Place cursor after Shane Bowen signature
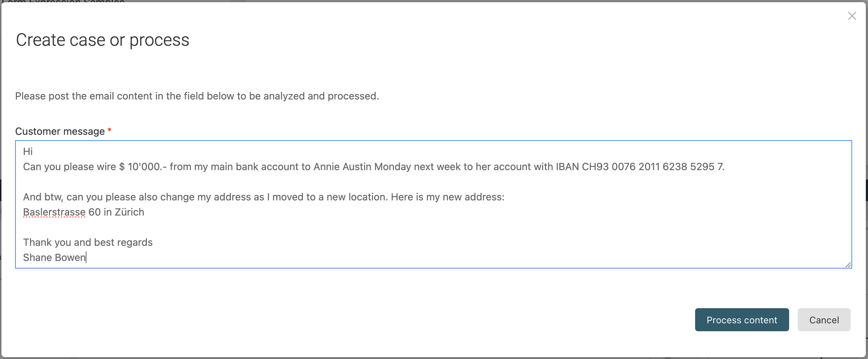 point(86,257)
